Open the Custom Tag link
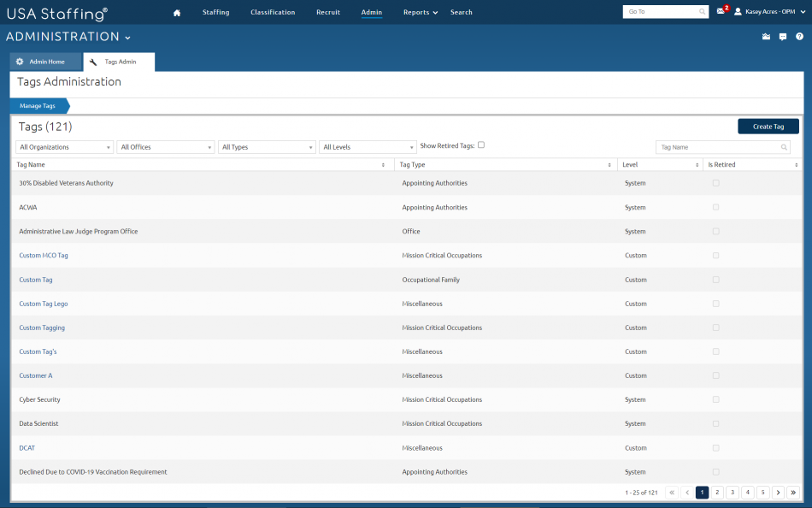The width and height of the screenshot is (812, 508). click(x=36, y=280)
